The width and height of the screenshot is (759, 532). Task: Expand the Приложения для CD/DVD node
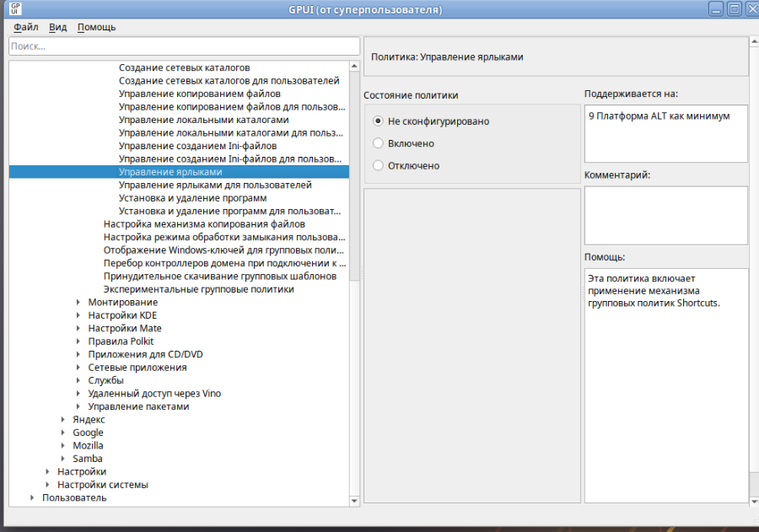[78, 355]
